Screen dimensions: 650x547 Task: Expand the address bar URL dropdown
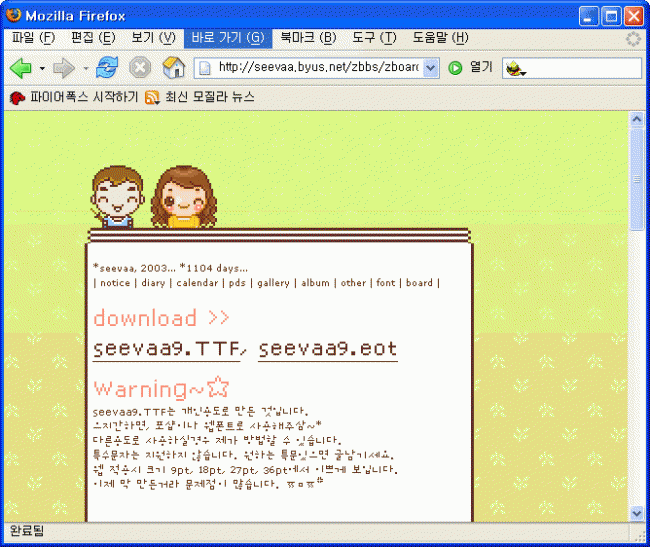[431, 68]
